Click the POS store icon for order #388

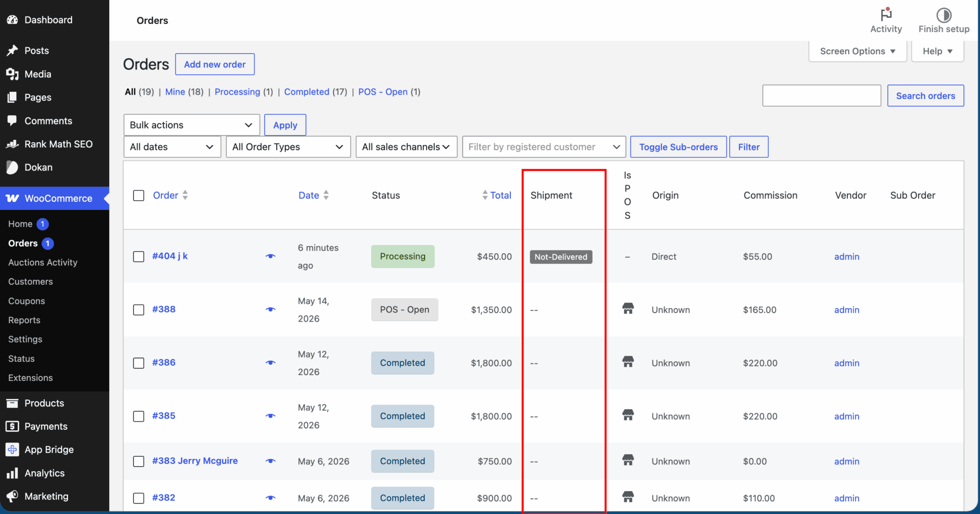pos(628,308)
